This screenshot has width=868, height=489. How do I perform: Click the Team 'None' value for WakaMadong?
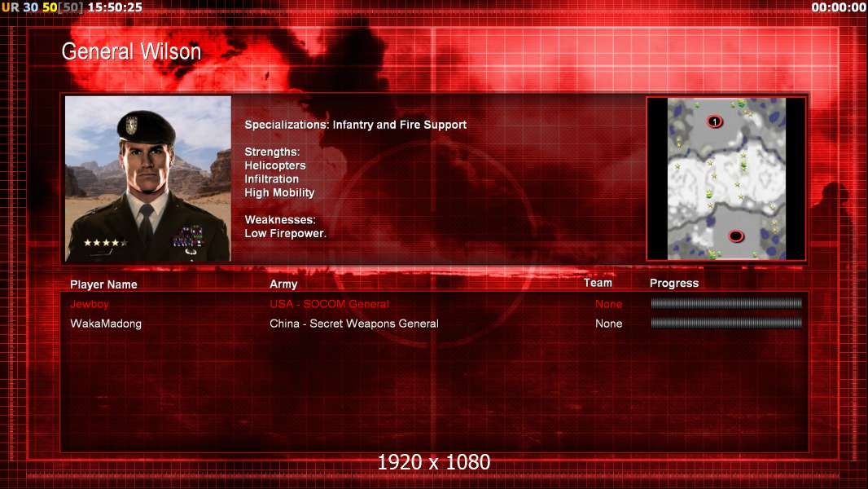point(609,324)
